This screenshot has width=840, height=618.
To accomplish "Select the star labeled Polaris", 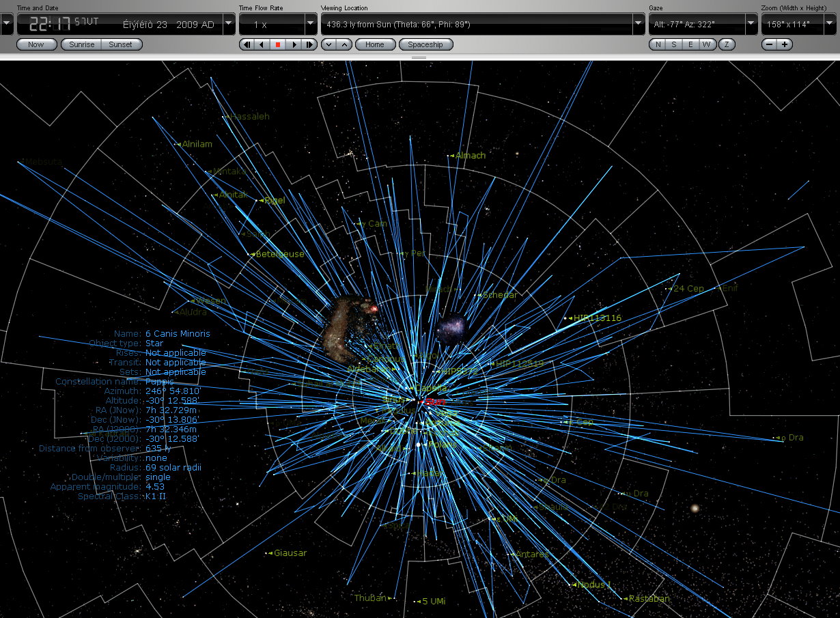I will (x=443, y=445).
